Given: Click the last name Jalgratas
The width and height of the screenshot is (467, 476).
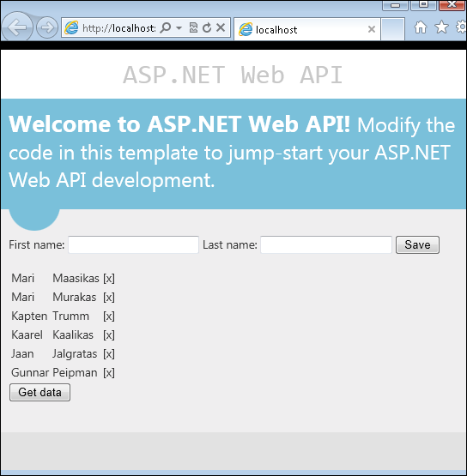Looking at the screenshot, I should (75, 354).
